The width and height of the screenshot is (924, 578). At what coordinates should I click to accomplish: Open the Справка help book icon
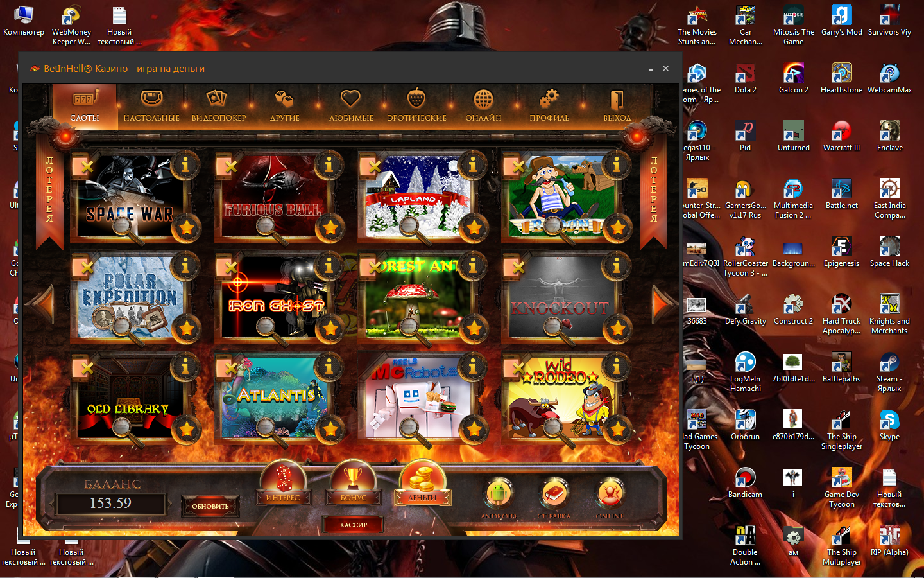coord(554,493)
